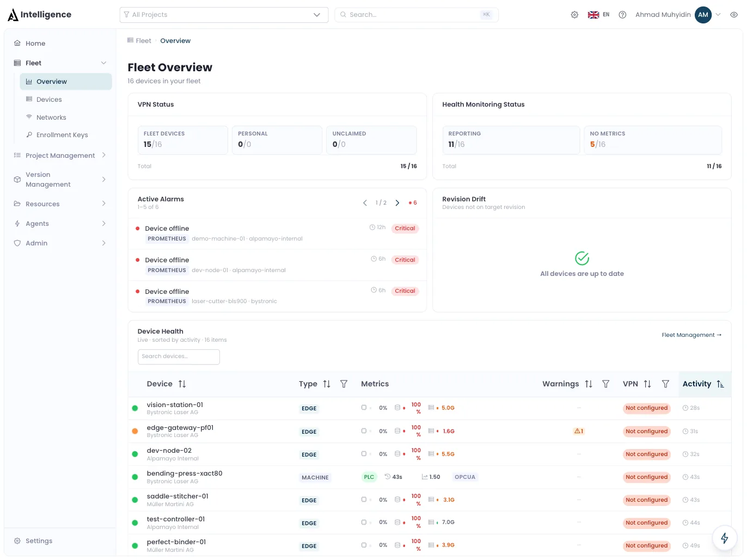Sort by Device column

[182, 384]
